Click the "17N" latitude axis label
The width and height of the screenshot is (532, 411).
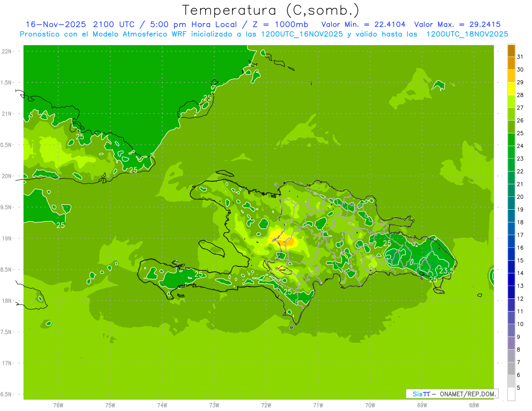[x=7, y=363]
